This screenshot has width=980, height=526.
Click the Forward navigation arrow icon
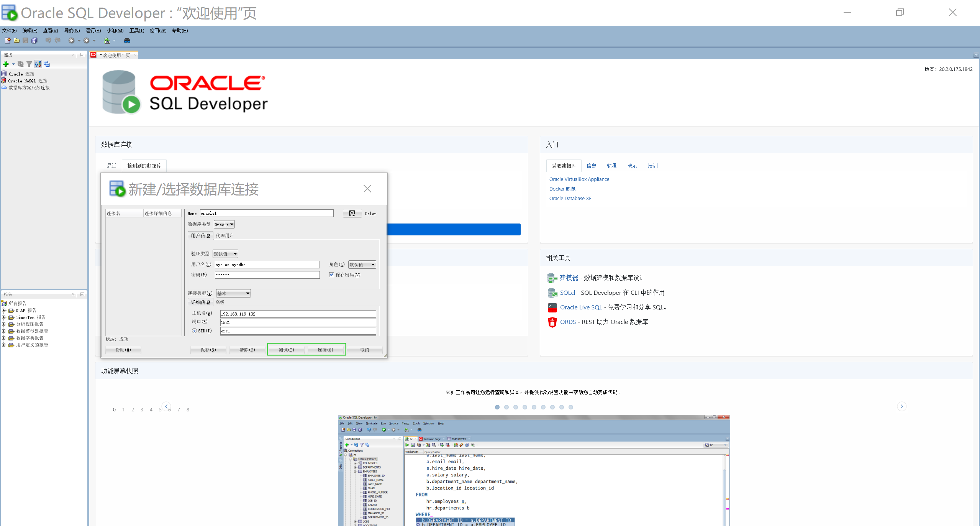87,40
